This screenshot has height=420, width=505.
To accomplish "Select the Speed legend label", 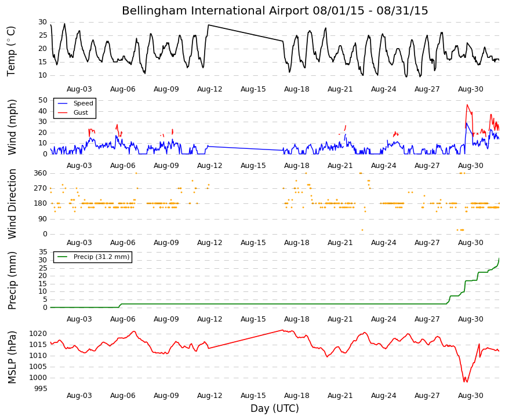I will pos(83,103).
